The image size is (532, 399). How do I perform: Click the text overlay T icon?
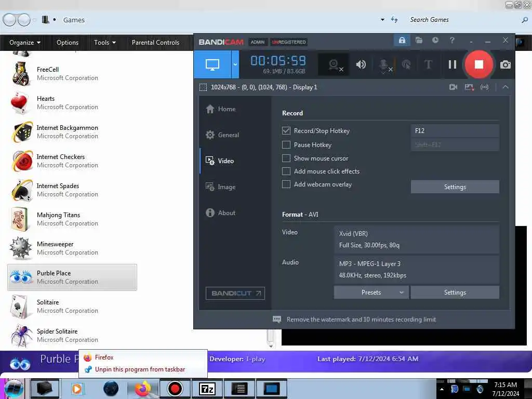[x=428, y=64]
